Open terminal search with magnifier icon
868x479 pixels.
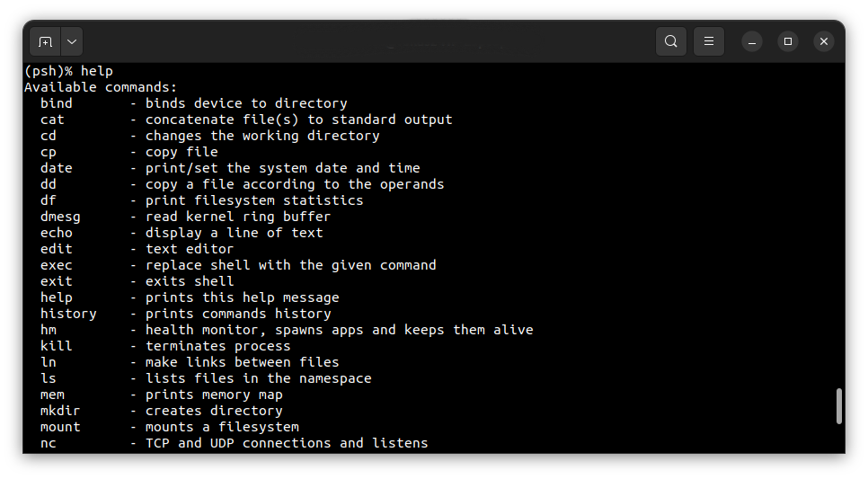[671, 41]
